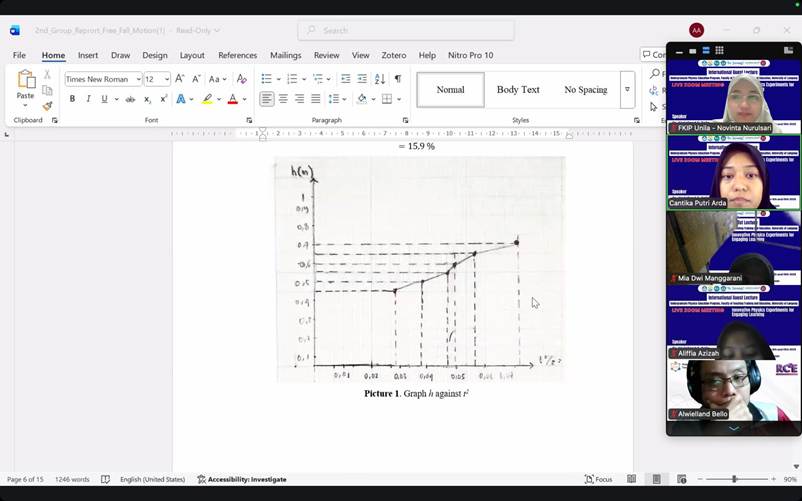The width and height of the screenshot is (802, 501).
Task: Toggle Focus mode in status bar
Action: [x=598, y=479]
